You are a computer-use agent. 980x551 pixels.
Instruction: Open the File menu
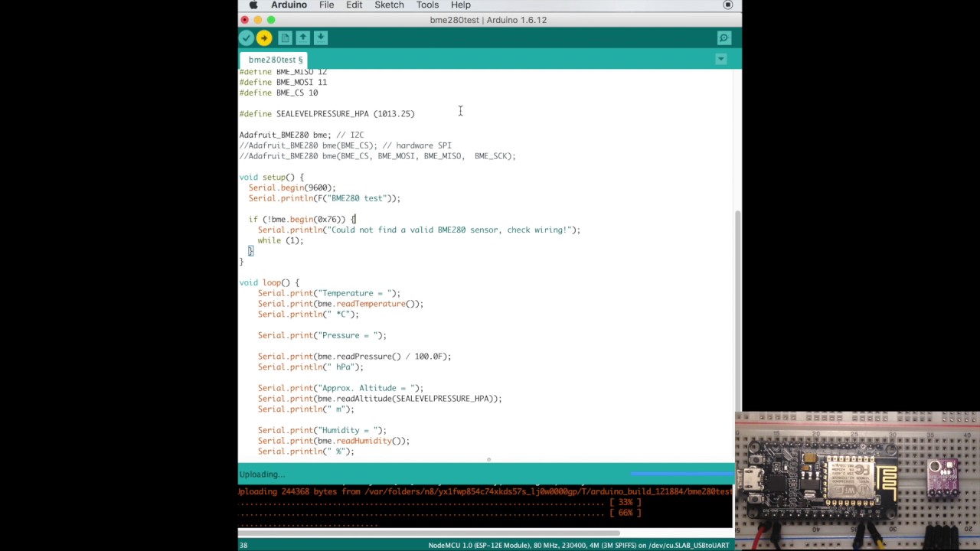coord(326,5)
